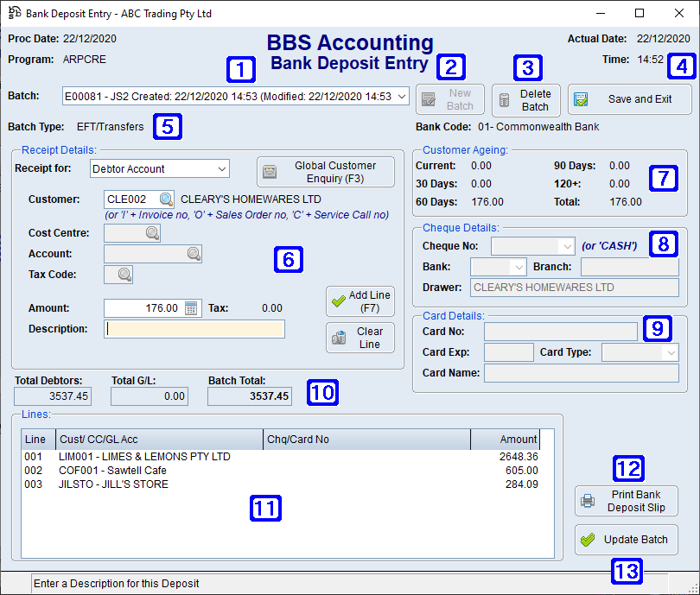This screenshot has width=700, height=595.
Task: Click inside the Description input field
Action: click(194, 329)
